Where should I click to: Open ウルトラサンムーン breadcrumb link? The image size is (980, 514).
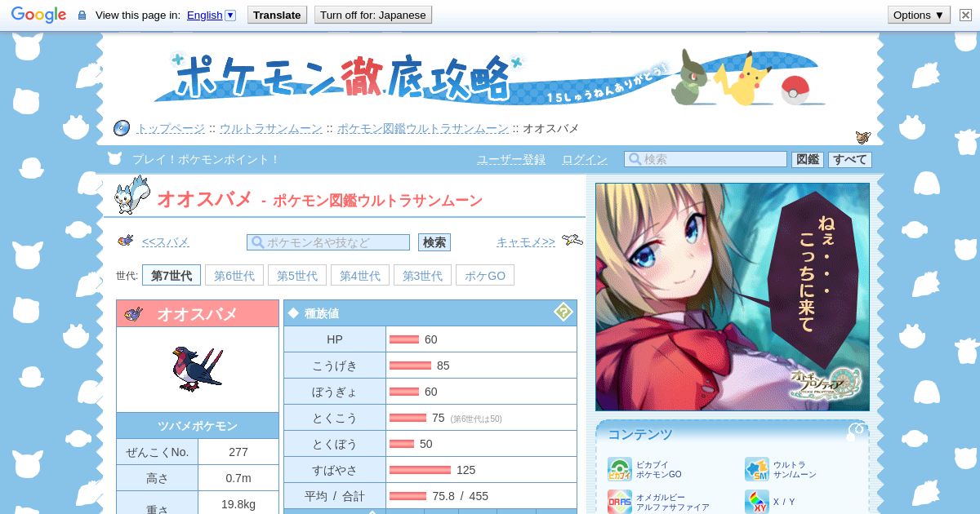click(271, 128)
